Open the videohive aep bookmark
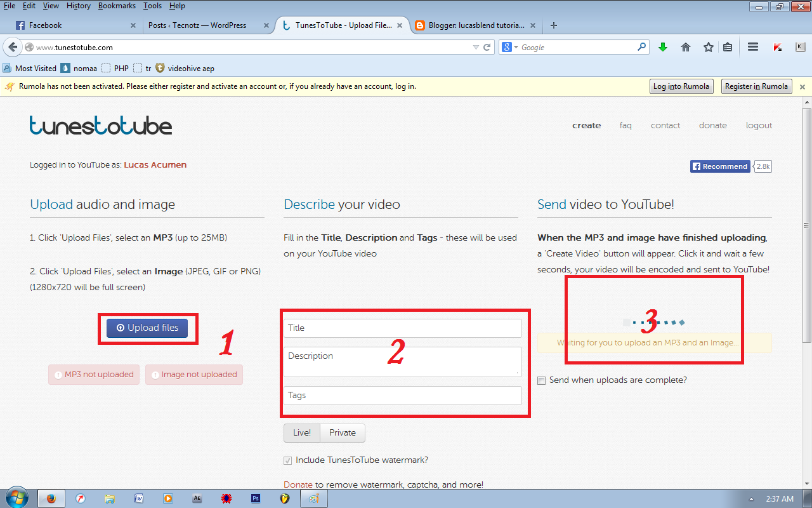 point(187,68)
